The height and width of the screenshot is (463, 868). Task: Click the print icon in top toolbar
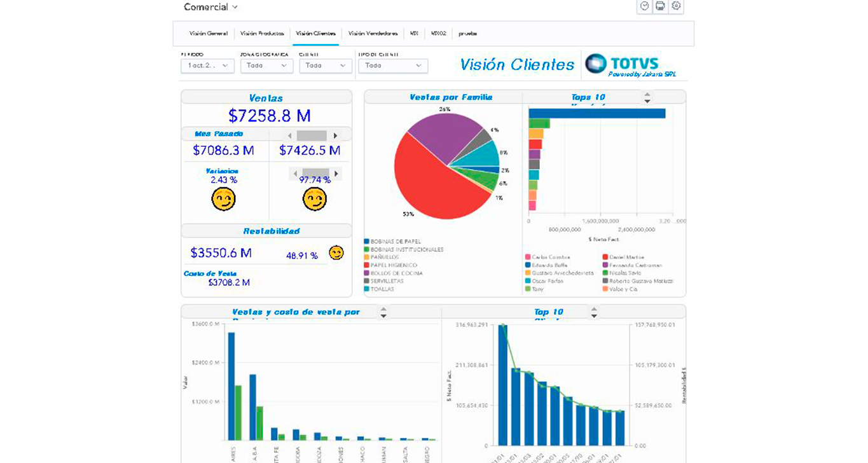coord(661,6)
